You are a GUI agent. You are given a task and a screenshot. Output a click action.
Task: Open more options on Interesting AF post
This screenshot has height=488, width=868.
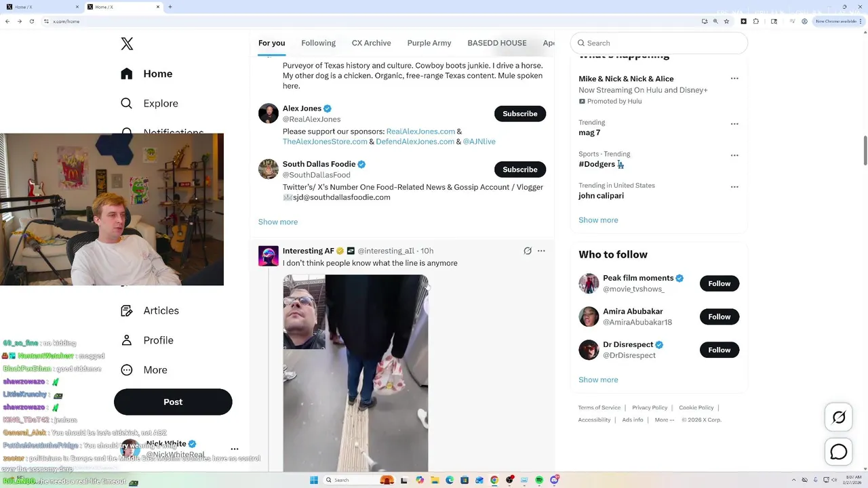pos(541,251)
